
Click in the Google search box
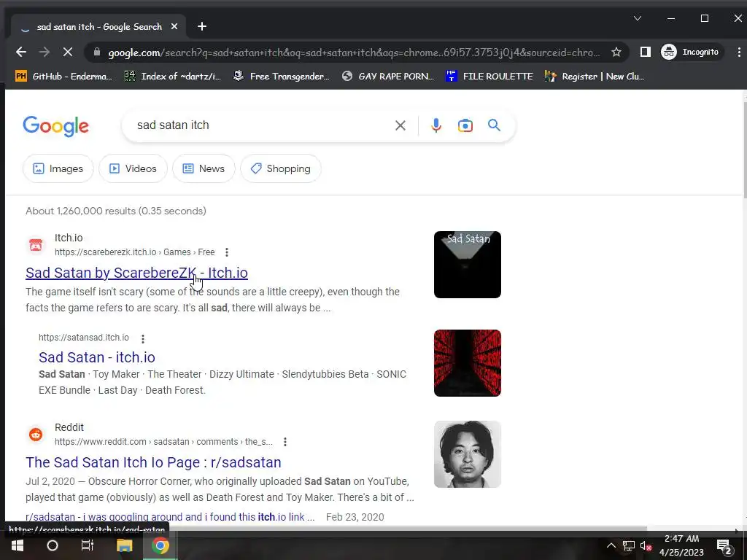tap(262, 125)
